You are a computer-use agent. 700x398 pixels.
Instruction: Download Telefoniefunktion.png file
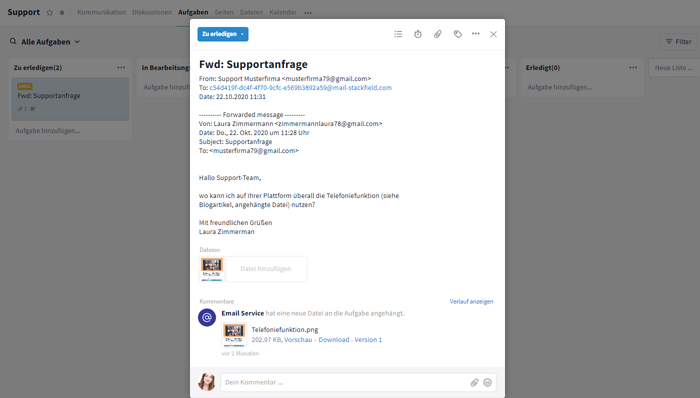point(334,340)
